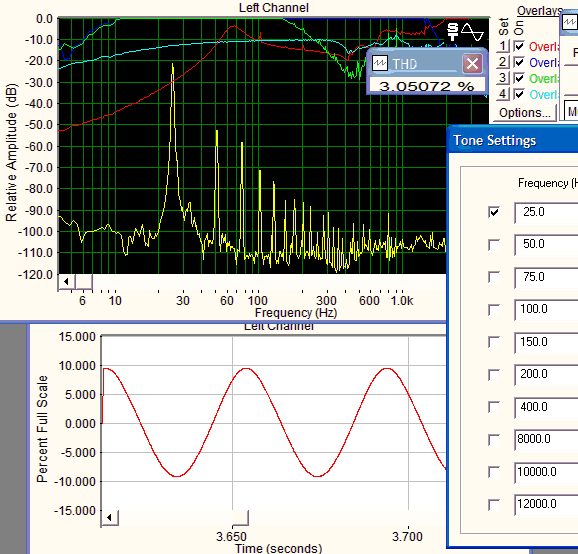Image resolution: width=578 pixels, height=554 pixels.
Task: Click the 10000.0 frequency input field
Action: pyautogui.click(x=546, y=472)
